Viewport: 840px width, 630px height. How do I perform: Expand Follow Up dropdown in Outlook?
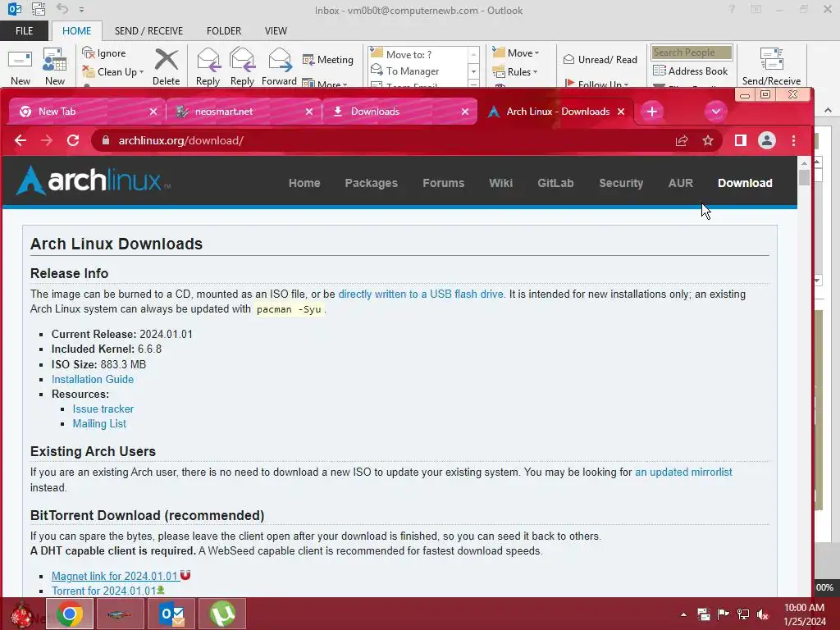tap(626, 84)
